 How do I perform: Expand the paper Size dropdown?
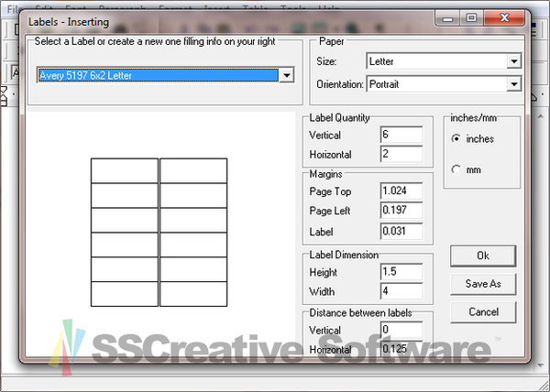pyautogui.click(x=514, y=61)
